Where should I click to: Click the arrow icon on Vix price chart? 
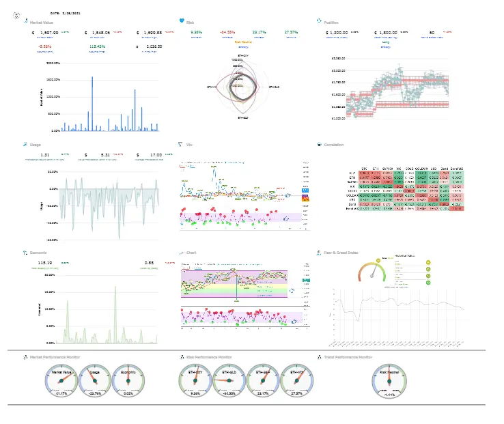pos(288,195)
